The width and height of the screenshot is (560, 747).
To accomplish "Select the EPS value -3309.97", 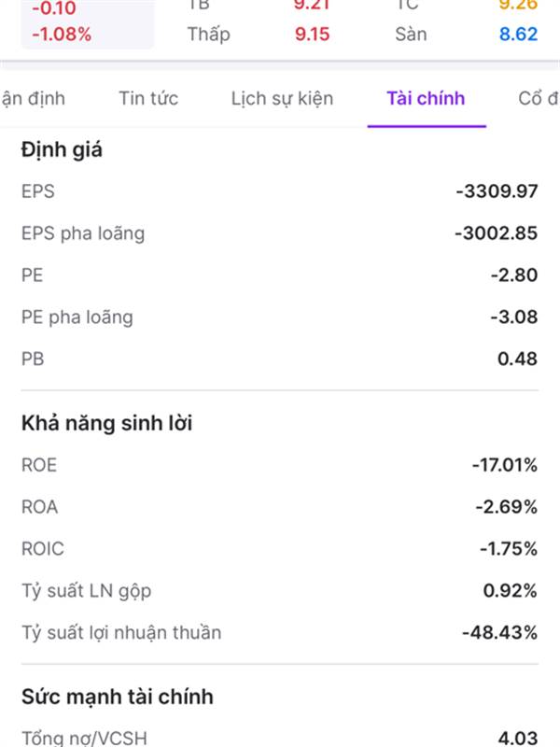I will [497, 191].
